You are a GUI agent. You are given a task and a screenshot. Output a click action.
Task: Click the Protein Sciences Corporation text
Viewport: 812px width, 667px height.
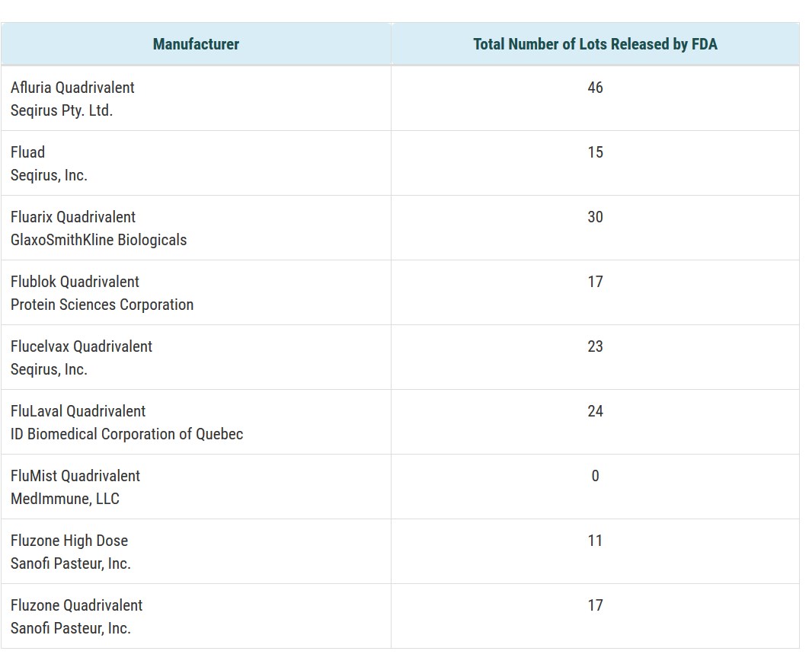tap(102, 305)
